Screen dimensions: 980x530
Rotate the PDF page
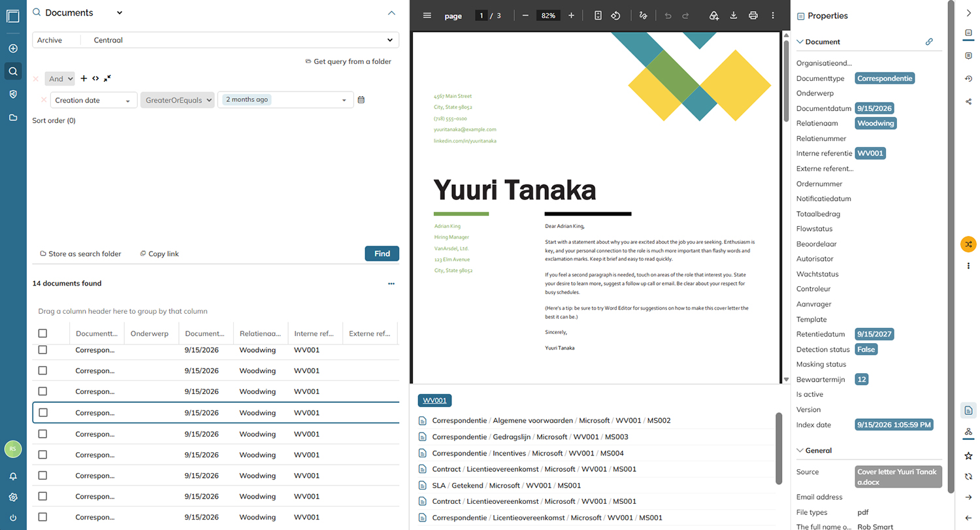click(x=615, y=16)
